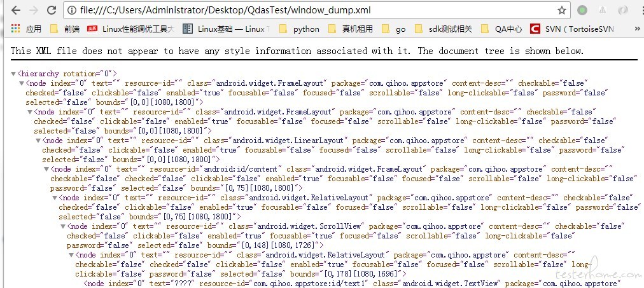Click the browser forward arrow
Screen dimensions: 644x288
coord(34,10)
